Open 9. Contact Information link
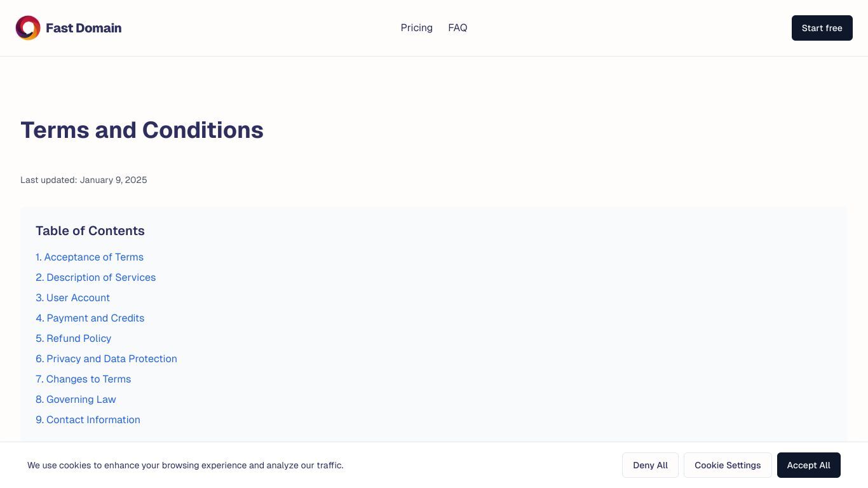Image resolution: width=868 pixels, height=488 pixels. point(88,420)
